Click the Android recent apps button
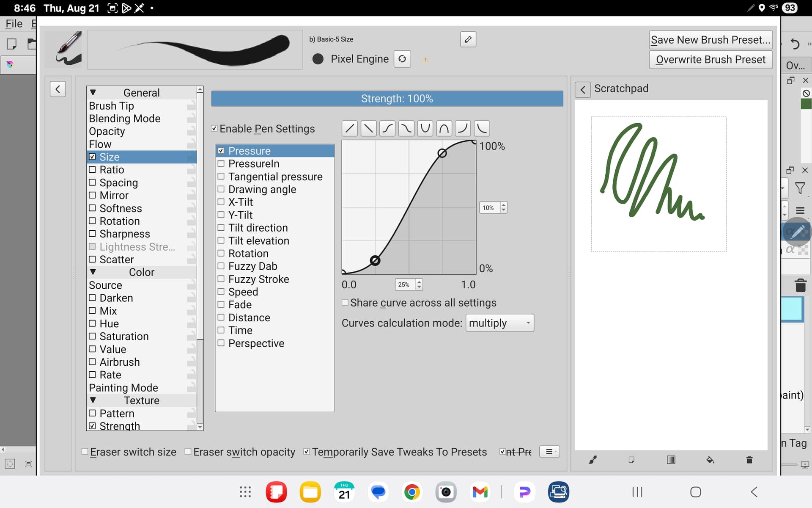Viewport: 812px width, 508px height. [x=637, y=492]
